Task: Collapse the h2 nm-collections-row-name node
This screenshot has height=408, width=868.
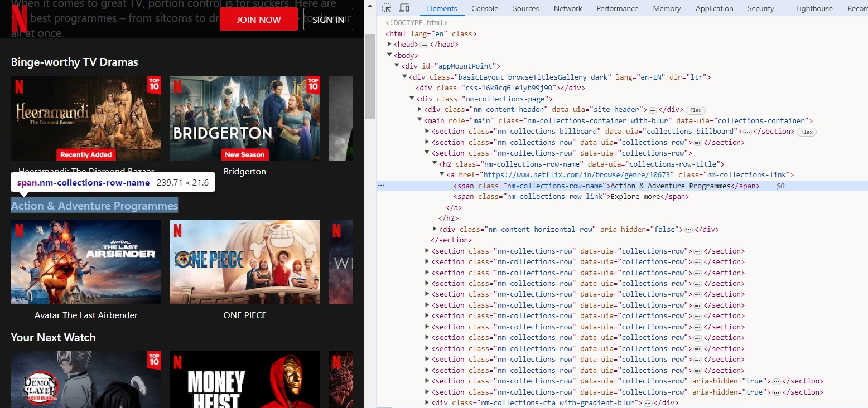Action: click(x=435, y=164)
